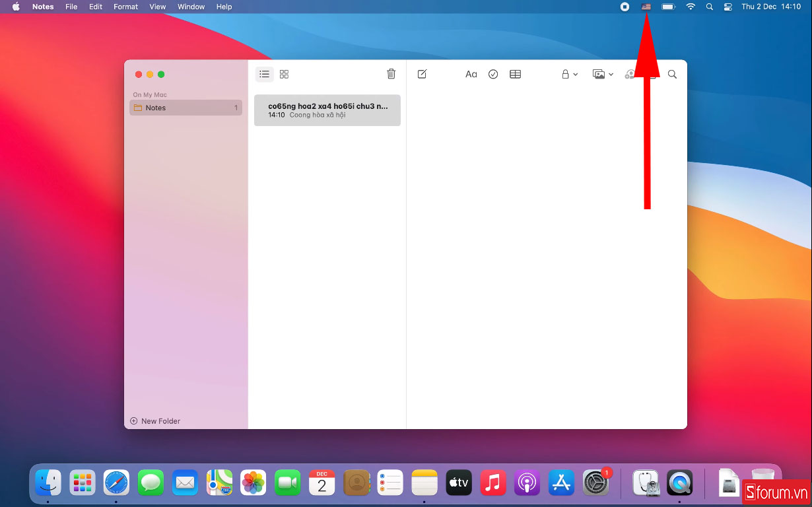Open the View menu

(158, 7)
